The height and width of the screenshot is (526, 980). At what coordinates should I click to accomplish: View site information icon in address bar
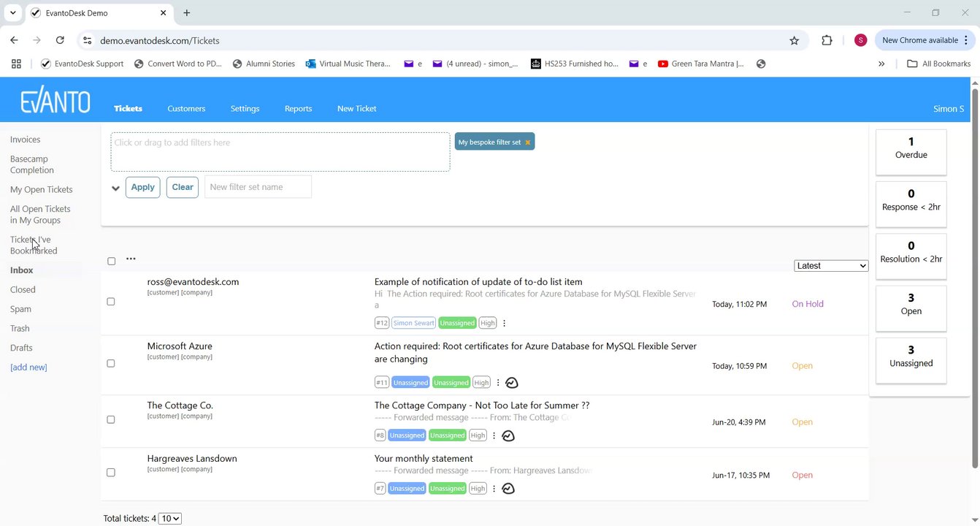coord(87,41)
